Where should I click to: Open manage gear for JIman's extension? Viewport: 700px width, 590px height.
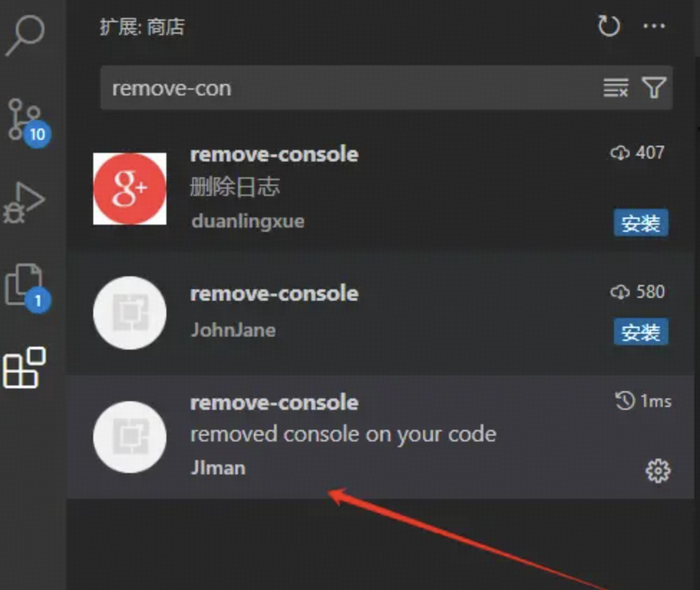(x=658, y=471)
